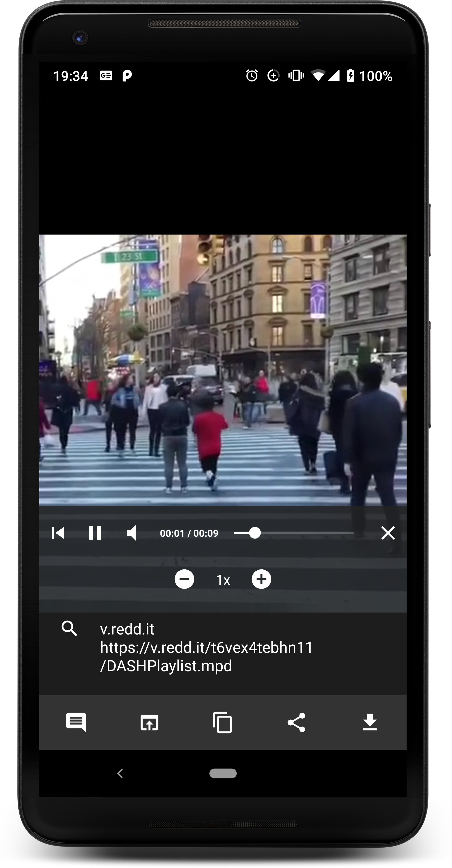Copy the link with copy icon
Screen dimensions: 452x868
click(223, 723)
